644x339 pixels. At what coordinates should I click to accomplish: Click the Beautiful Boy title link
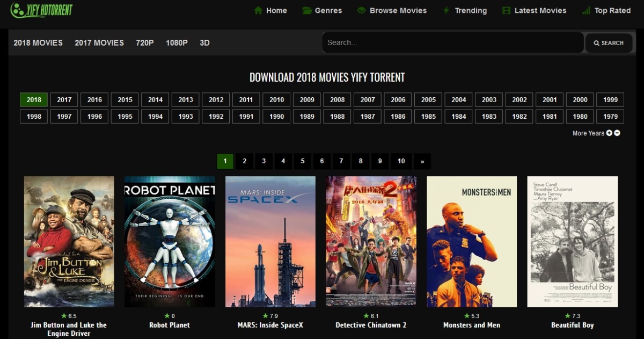coord(573,325)
